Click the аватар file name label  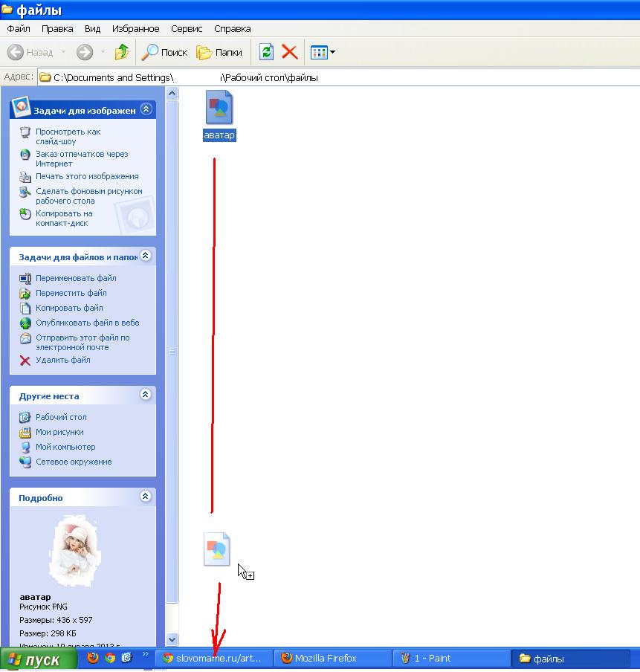(x=219, y=135)
